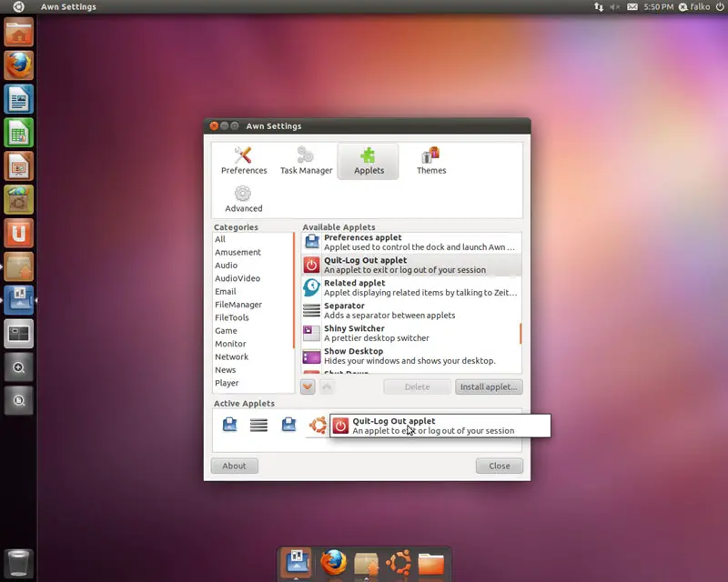The height and width of the screenshot is (582, 728).
Task: Click the Install applet... button
Action: [489, 387]
